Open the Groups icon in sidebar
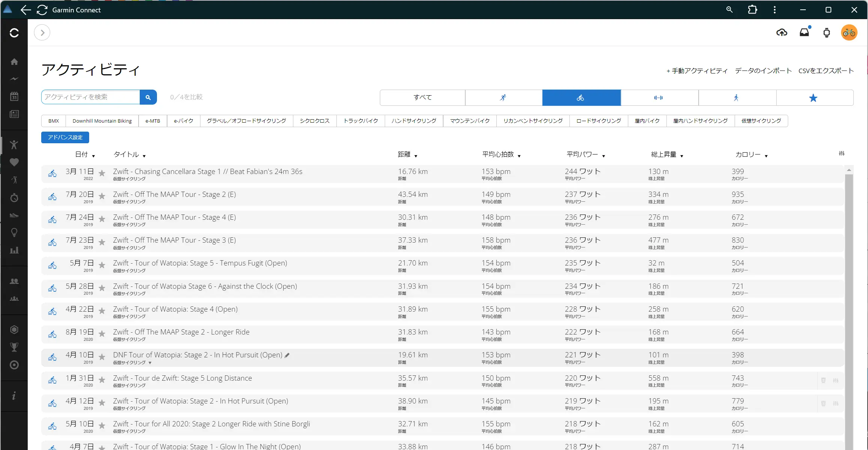 [14, 299]
